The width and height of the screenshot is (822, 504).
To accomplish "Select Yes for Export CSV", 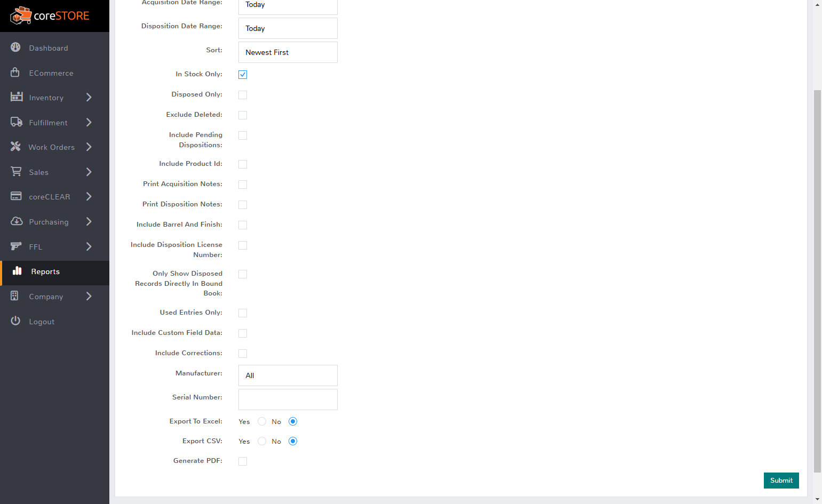I will pos(262,441).
